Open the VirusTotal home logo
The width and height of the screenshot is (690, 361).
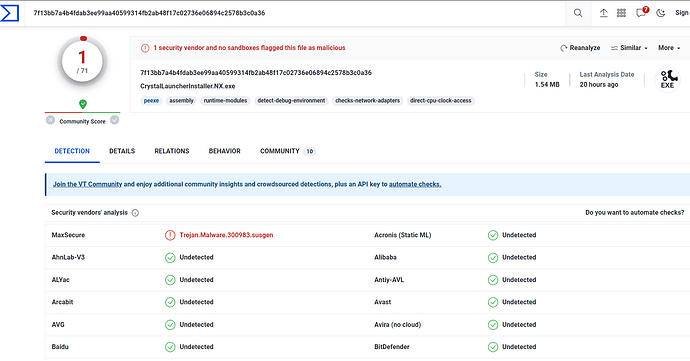point(9,13)
